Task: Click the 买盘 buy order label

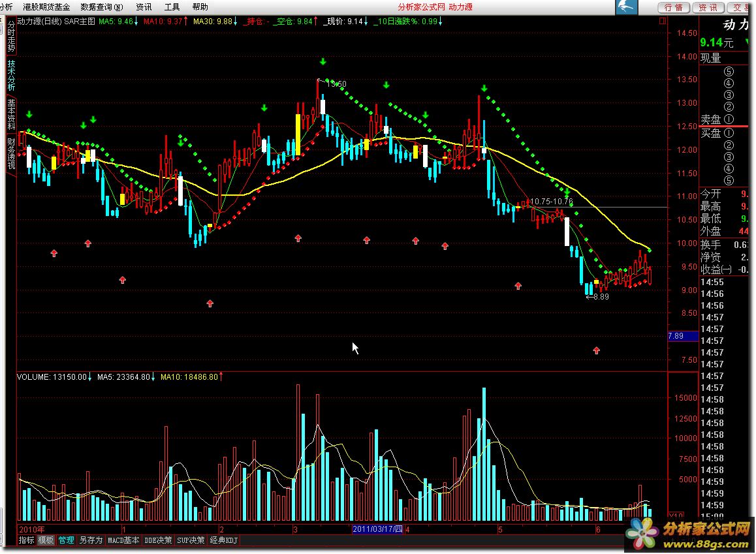Action: (711, 133)
